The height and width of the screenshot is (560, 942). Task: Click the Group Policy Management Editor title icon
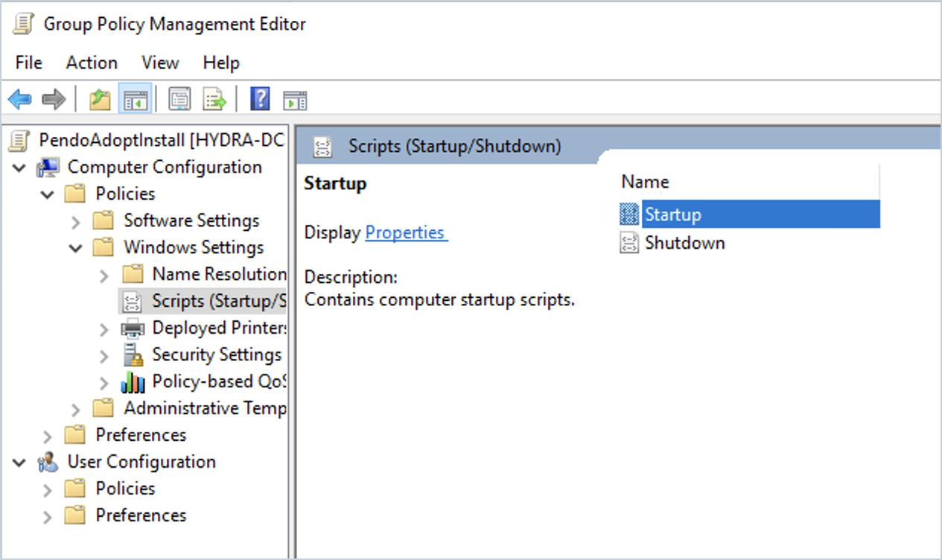pyautogui.click(x=25, y=24)
